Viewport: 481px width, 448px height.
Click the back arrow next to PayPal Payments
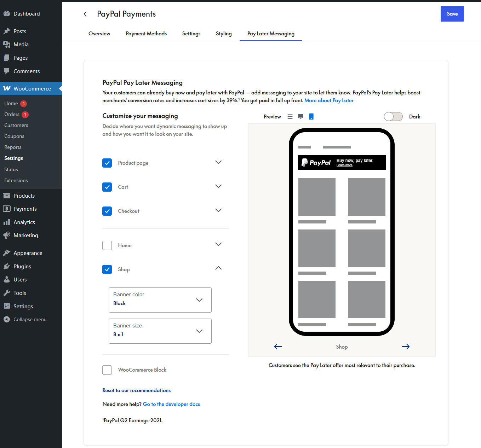click(85, 14)
